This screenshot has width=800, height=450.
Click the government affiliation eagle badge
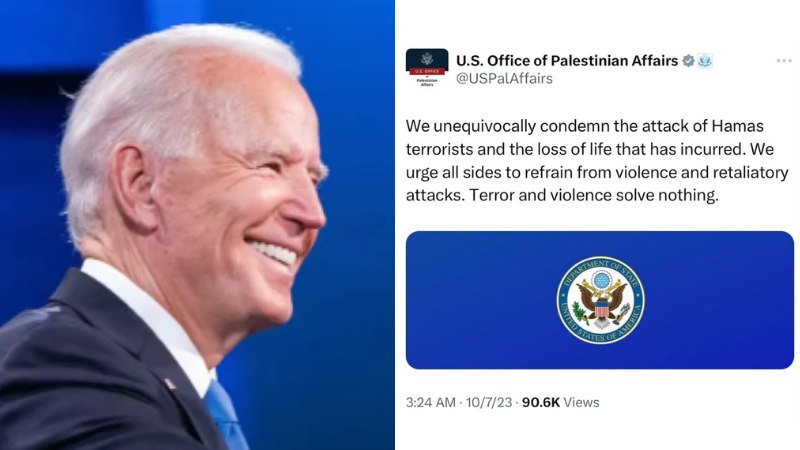click(x=705, y=61)
